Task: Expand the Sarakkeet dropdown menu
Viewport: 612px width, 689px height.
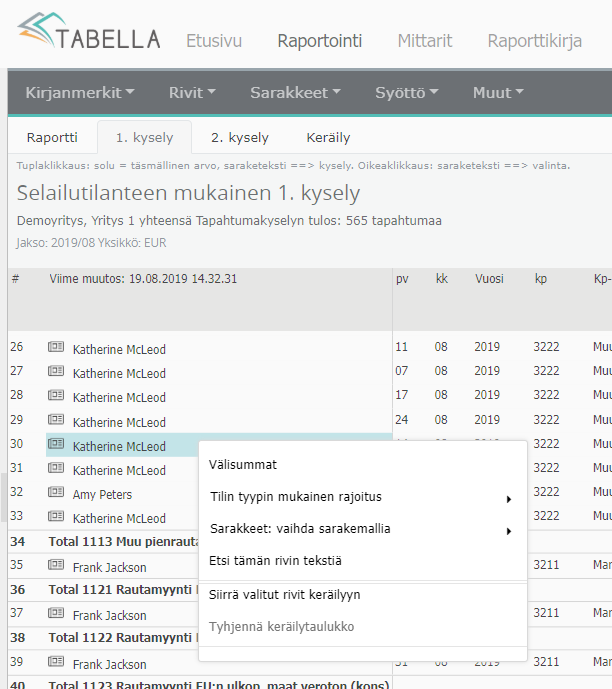Action: [295, 93]
